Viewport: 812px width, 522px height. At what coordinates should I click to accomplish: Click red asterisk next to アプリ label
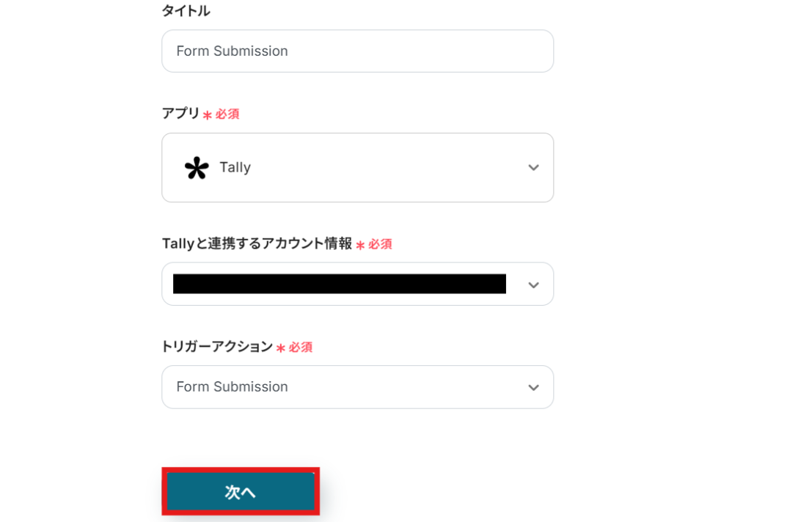(208, 116)
